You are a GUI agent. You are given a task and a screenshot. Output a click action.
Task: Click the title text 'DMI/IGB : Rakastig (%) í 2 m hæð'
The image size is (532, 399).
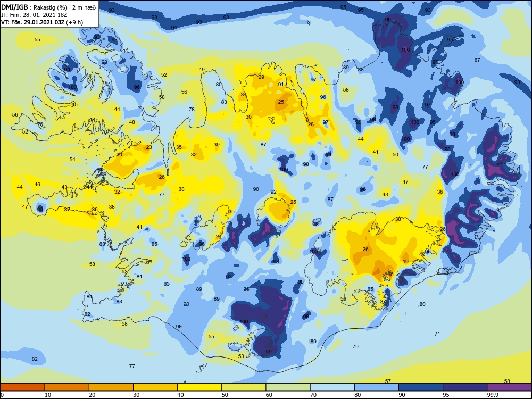(x=48, y=7)
